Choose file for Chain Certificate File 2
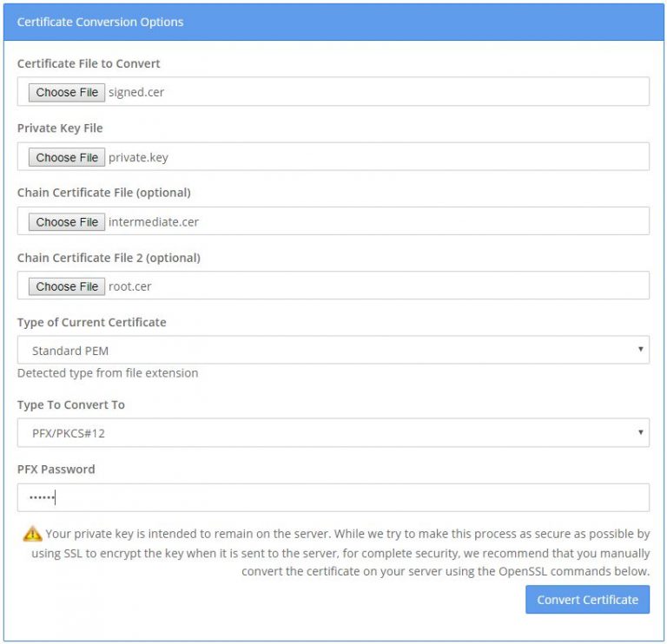Viewport: 667px width, 644px height. click(x=67, y=286)
